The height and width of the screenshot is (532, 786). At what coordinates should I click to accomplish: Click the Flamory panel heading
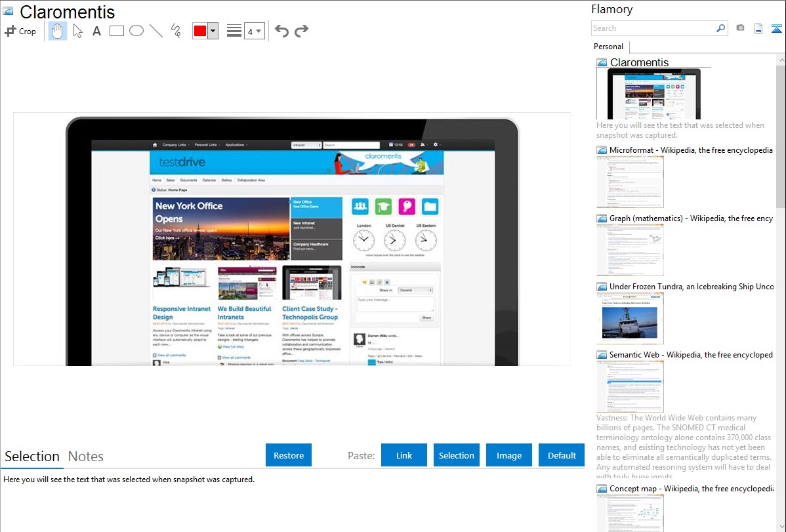pos(611,9)
